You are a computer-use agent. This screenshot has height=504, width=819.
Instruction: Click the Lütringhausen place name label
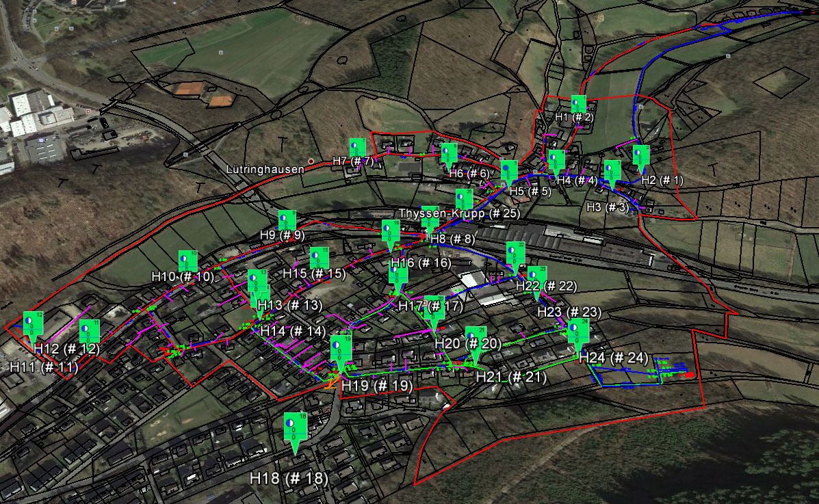click(265, 168)
